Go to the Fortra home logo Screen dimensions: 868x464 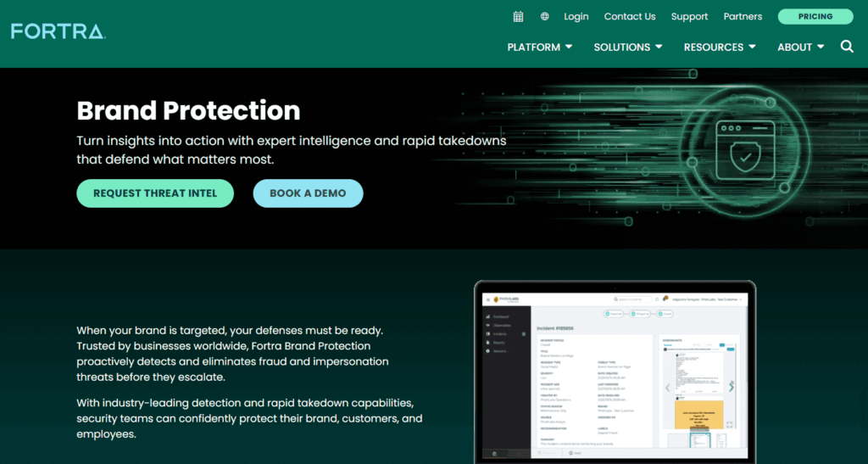[x=58, y=31]
